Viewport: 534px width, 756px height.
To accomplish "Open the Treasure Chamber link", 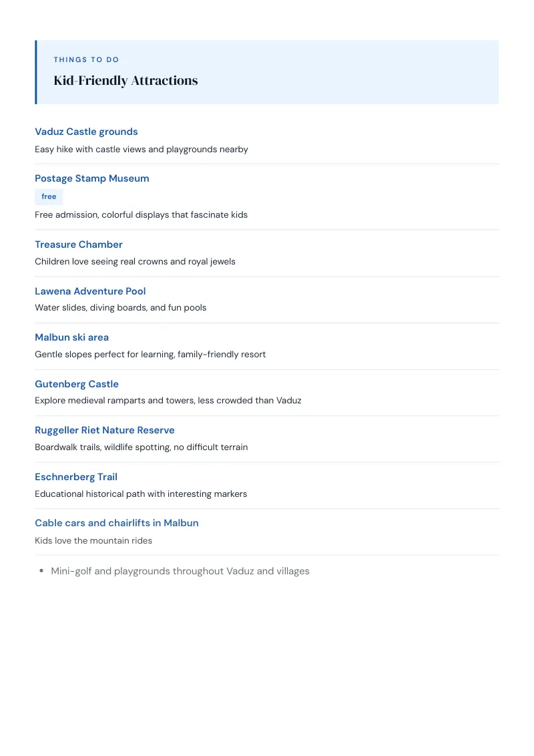I will tap(79, 244).
